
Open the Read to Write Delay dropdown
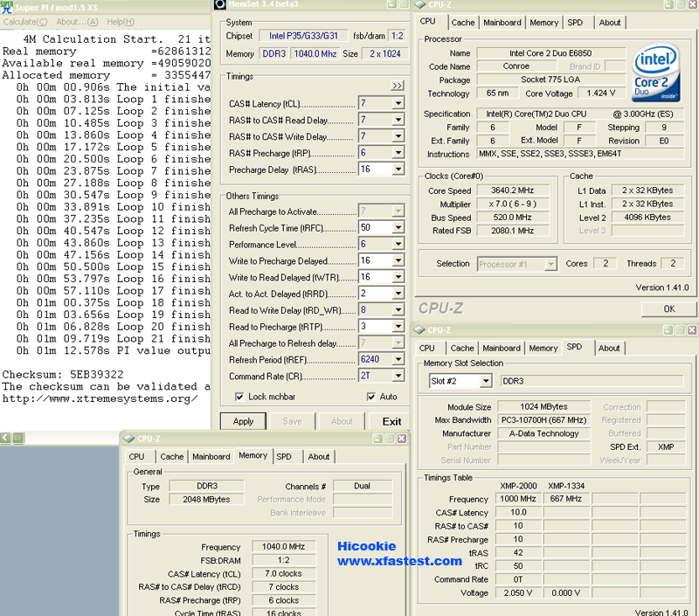pos(398,310)
